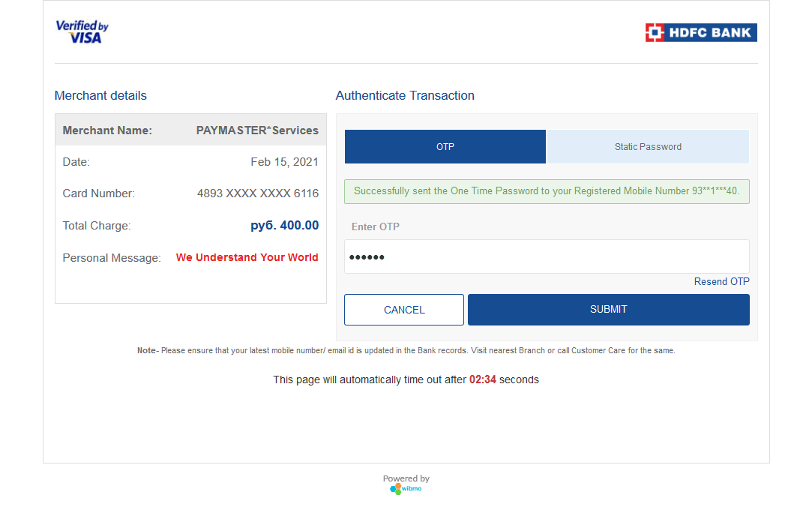Click the timeout countdown 02:34
Viewport: 812px width, 507px height.
tap(483, 379)
